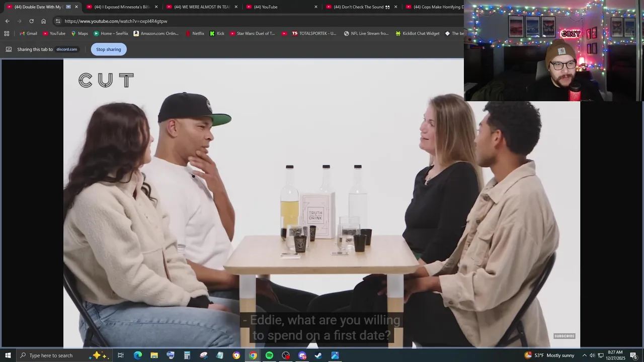Viewport: 644px width, 362px height.
Task: Click the SUBSCRIBE watermark on video
Action: 565,336
